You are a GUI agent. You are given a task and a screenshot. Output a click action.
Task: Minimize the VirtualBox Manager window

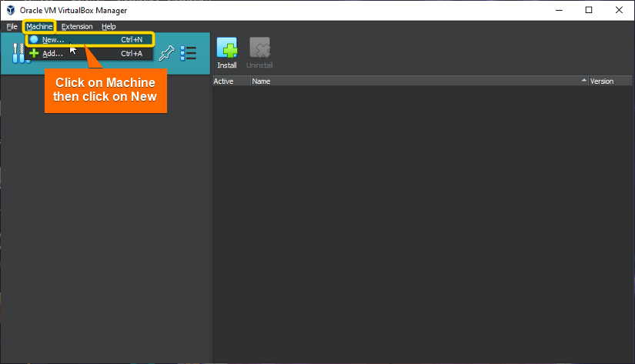click(560, 10)
